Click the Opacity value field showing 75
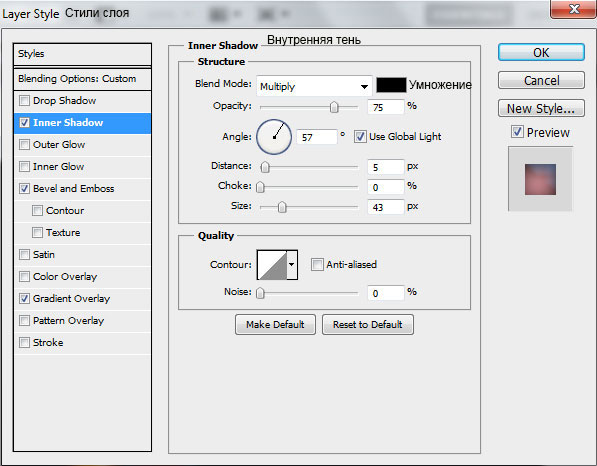This screenshot has width=597, height=466. pyautogui.click(x=385, y=107)
